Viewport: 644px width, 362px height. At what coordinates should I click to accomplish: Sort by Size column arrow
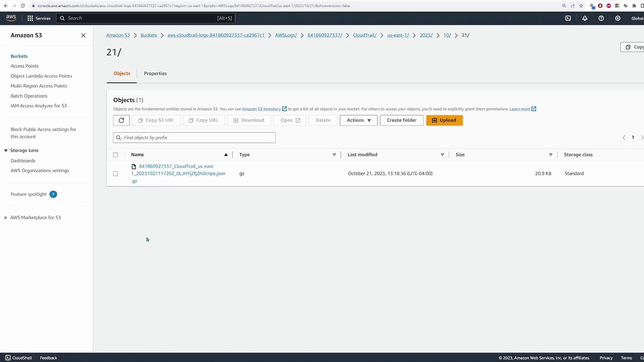tap(550, 155)
